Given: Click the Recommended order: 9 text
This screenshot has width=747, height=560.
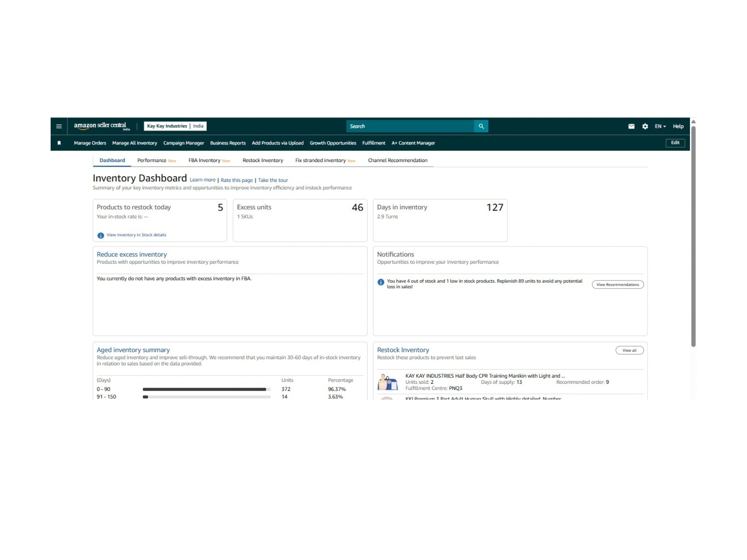Looking at the screenshot, I should point(582,382).
